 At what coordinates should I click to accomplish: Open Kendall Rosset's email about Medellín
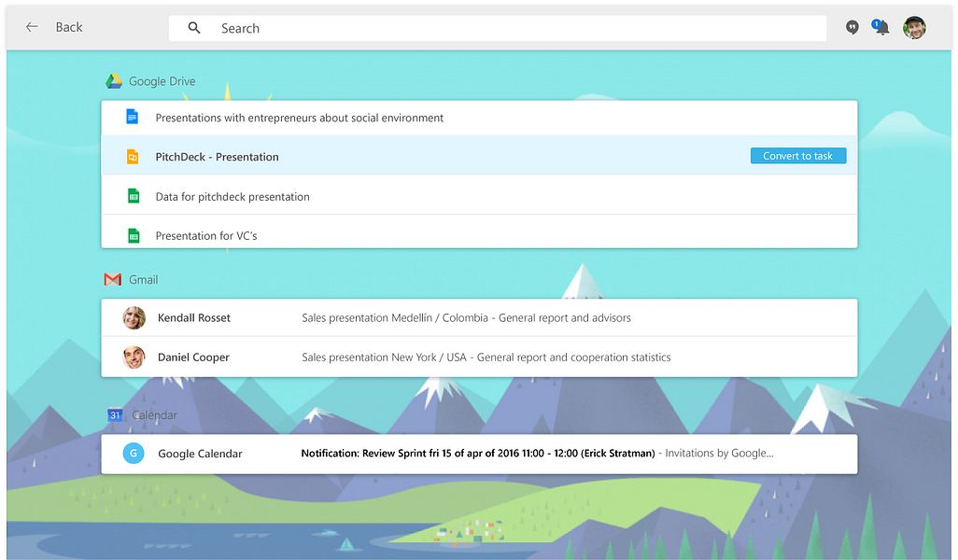[479, 317]
